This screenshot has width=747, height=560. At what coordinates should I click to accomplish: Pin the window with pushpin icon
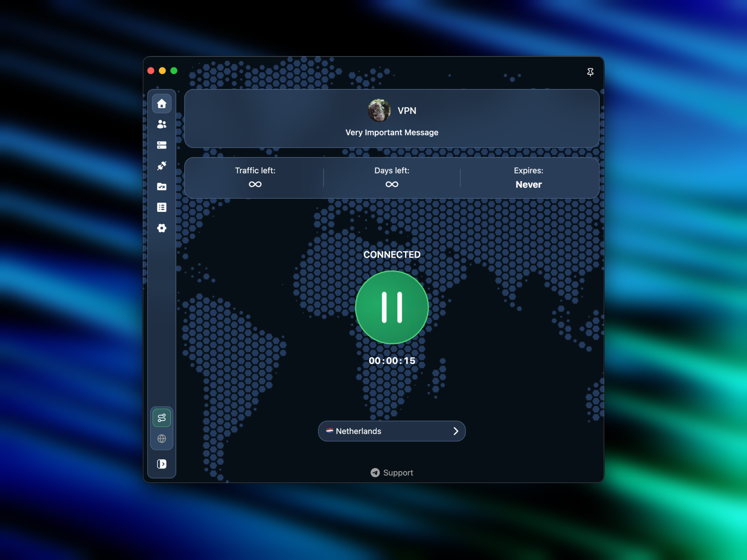coord(590,72)
